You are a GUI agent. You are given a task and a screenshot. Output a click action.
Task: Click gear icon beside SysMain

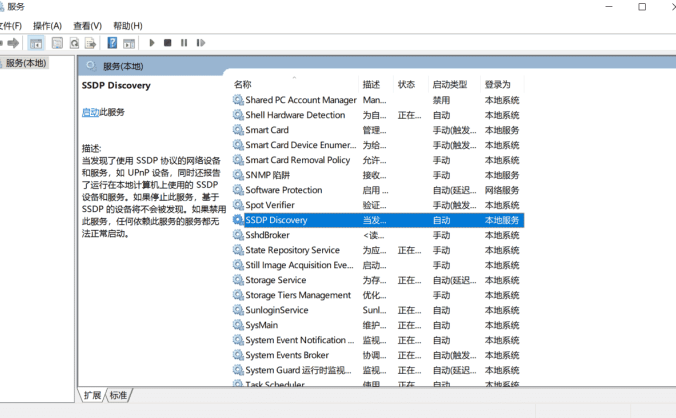tap(238, 325)
